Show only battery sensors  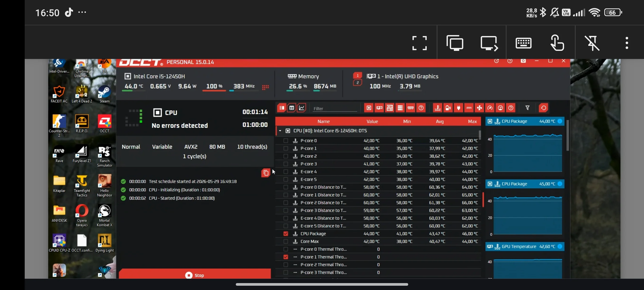(448, 108)
